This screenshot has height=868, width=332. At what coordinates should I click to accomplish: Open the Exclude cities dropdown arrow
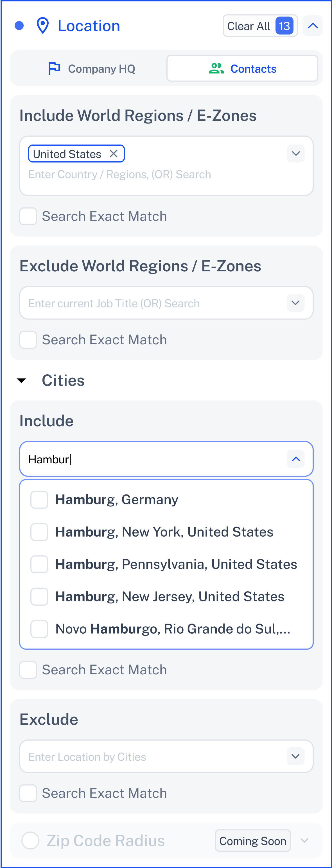click(295, 756)
